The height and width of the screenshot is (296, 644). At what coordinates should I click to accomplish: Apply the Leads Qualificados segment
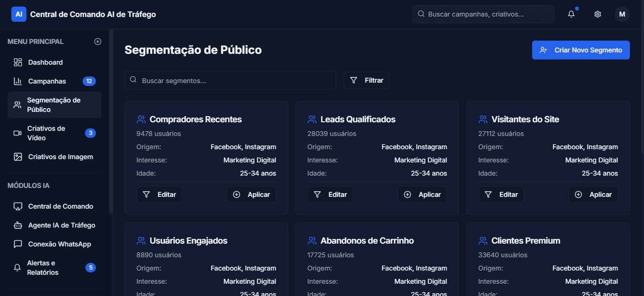tap(422, 195)
